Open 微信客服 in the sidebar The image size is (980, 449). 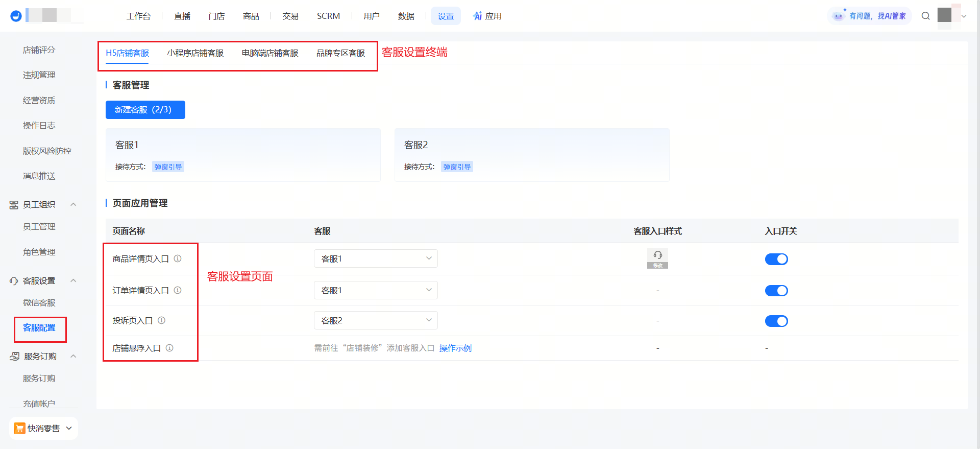(x=39, y=303)
